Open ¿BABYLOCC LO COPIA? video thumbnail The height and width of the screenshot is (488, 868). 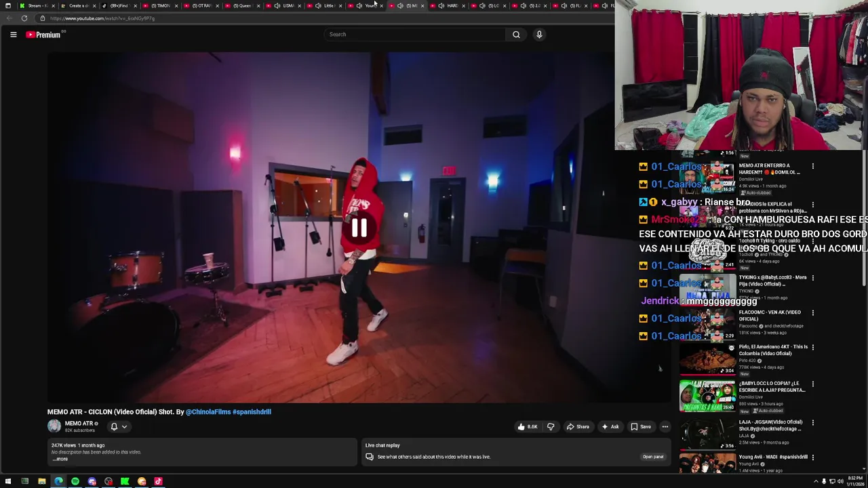[x=707, y=396]
